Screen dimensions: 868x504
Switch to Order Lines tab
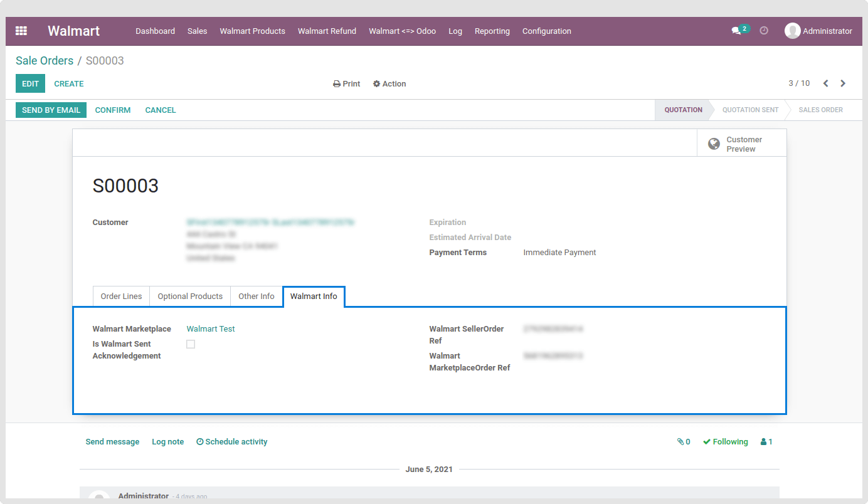(x=121, y=297)
